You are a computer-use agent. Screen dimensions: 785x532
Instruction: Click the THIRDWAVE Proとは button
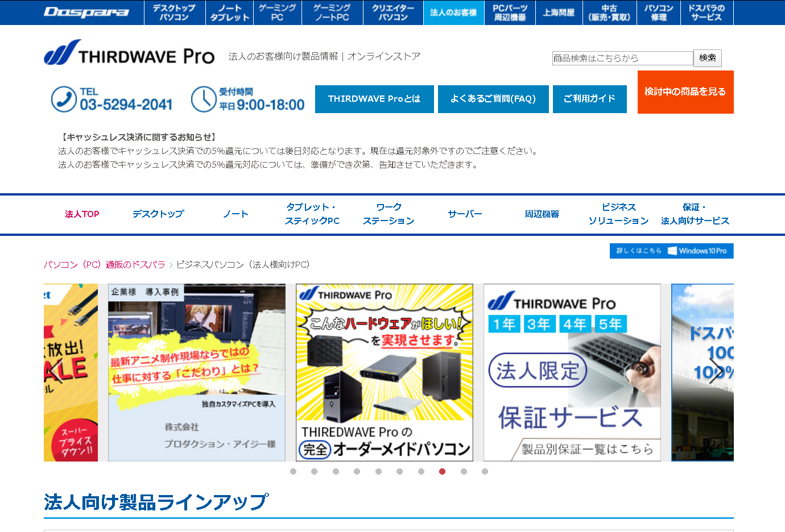point(374,99)
